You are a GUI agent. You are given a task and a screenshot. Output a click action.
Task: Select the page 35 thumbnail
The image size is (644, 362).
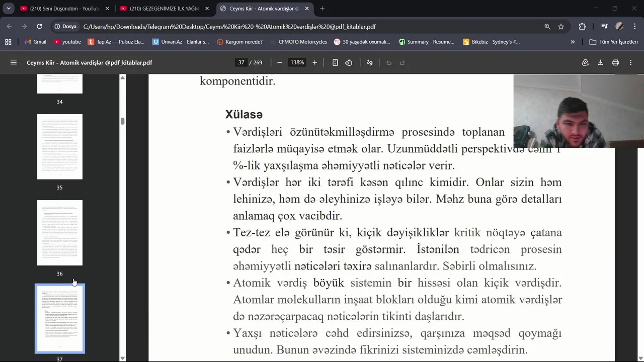(x=60, y=146)
